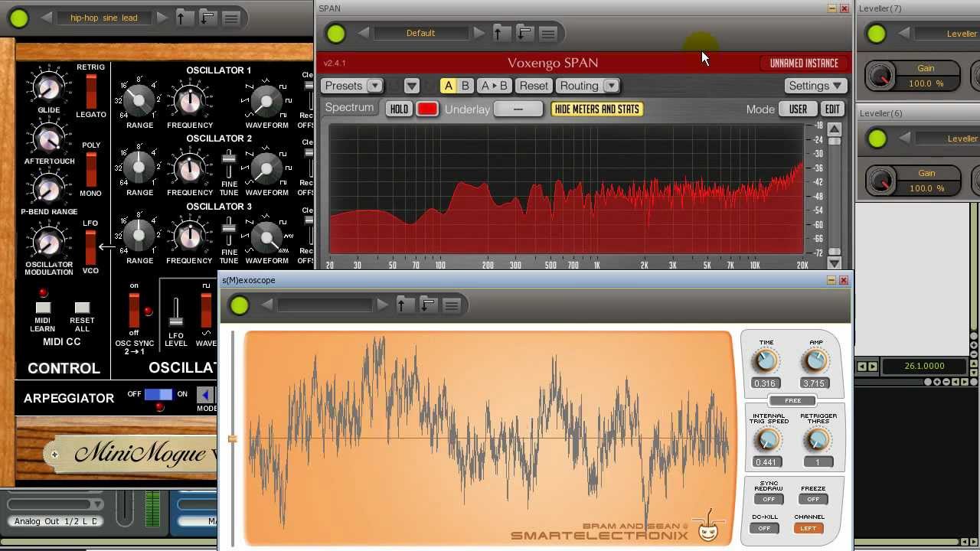
Task: Click previous preset arrow in Leveller(7)
Action: pos(904,33)
